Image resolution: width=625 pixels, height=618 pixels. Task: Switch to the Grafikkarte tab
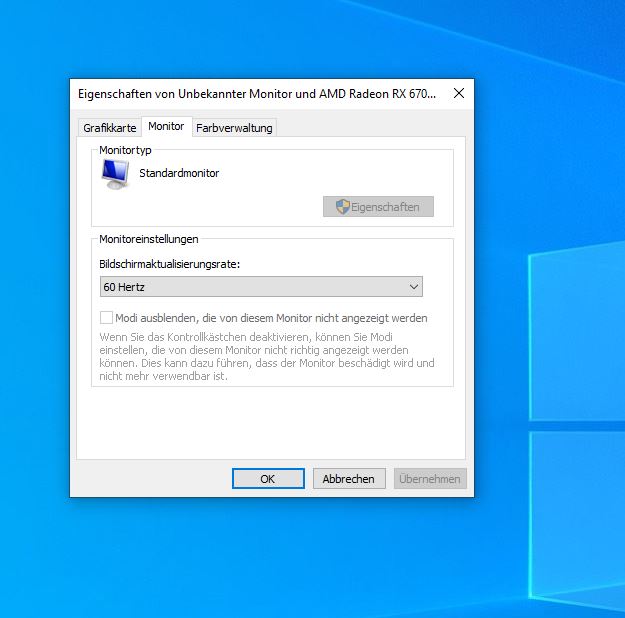coord(110,128)
